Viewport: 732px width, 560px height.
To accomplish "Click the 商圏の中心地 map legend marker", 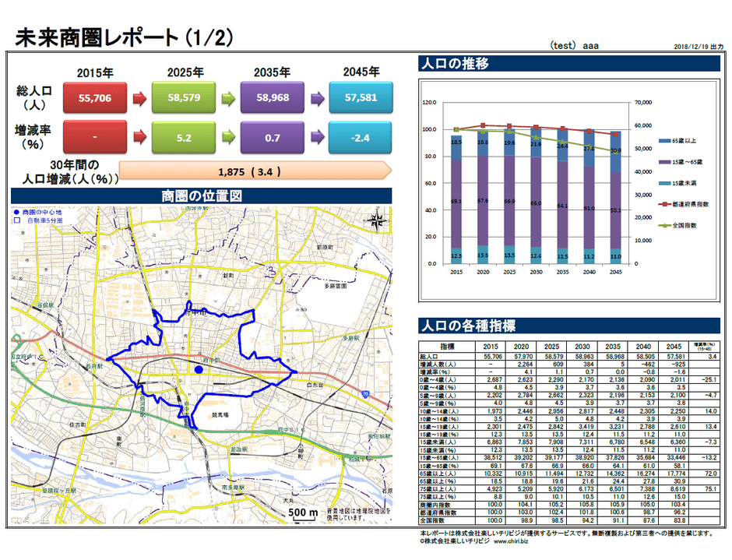I will pyautogui.click(x=17, y=212).
